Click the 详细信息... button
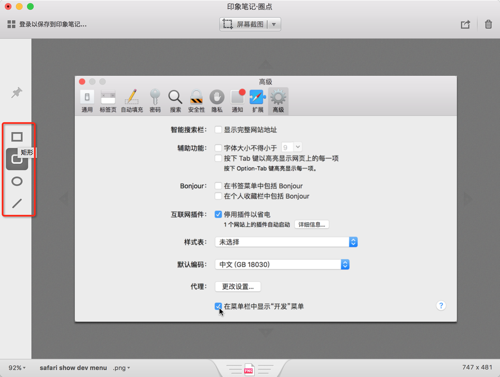Viewport: 500px width, 377px height. click(312, 224)
